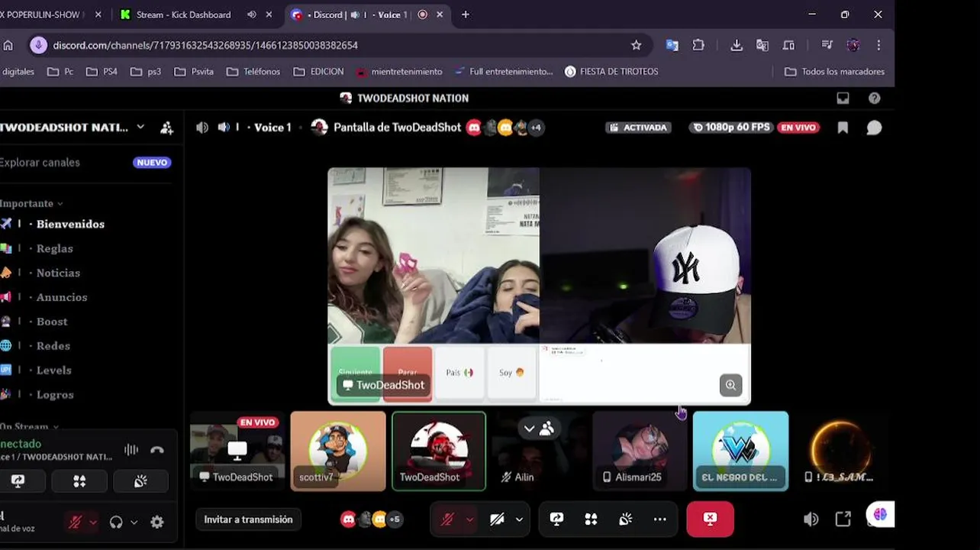
Task: Pop out the stream window icon
Action: click(843, 519)
